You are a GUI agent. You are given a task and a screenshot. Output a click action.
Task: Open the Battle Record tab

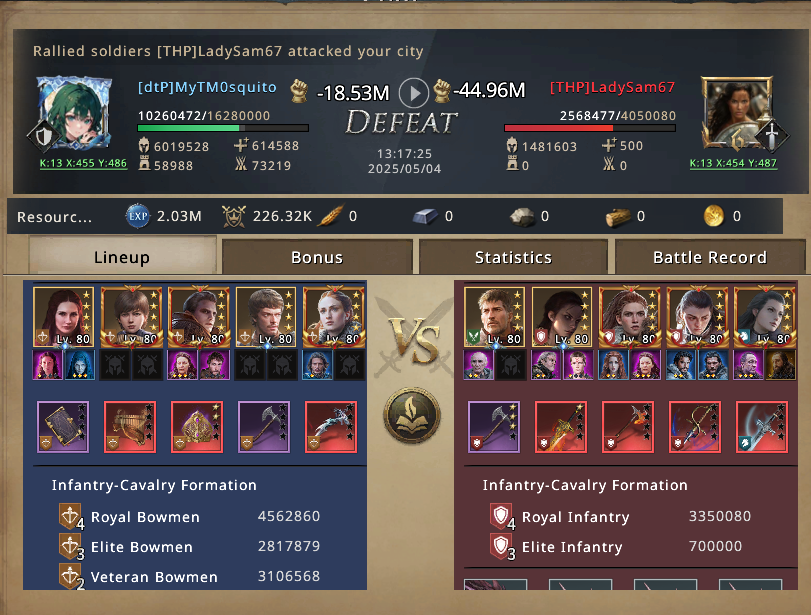click(x=710, y=257)
